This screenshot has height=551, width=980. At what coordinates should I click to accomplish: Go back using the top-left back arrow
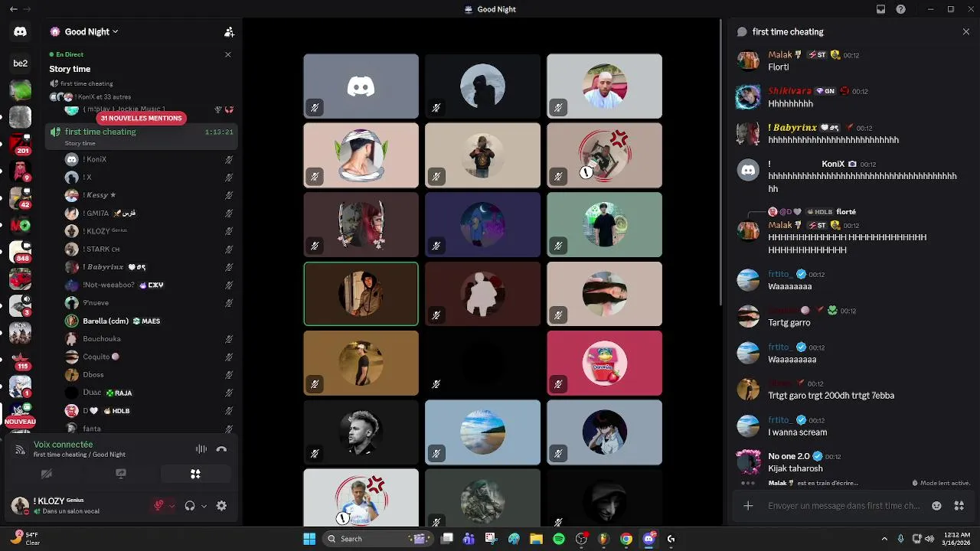pyautogui.click(x=13, y=9)
